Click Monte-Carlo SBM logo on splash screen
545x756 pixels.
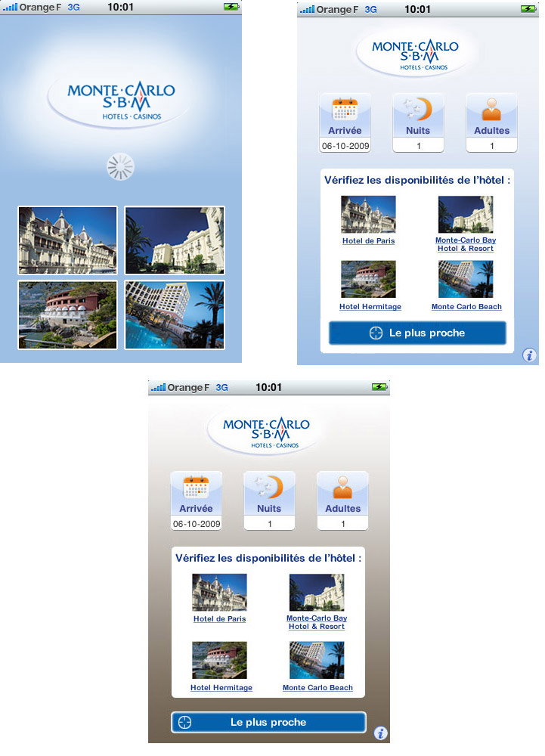coord(120,101)
